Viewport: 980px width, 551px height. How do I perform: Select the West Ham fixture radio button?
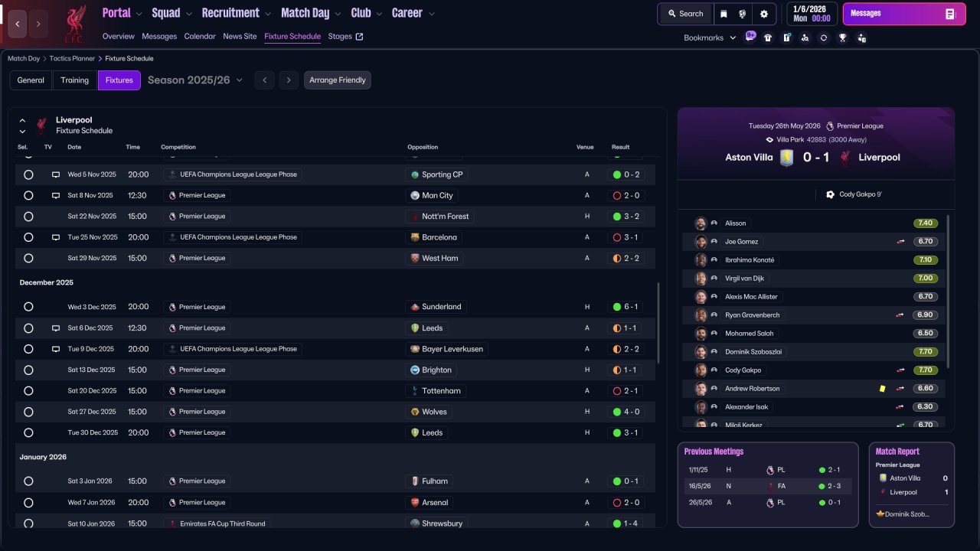pos(28,259)
